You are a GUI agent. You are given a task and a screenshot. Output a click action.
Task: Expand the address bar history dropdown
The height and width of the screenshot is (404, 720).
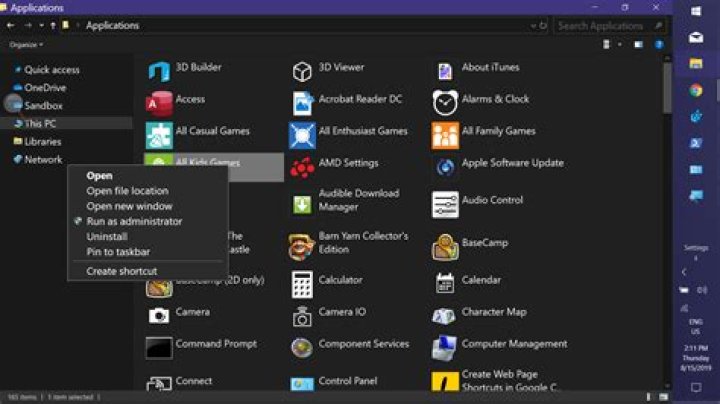[x=533, y=26]
